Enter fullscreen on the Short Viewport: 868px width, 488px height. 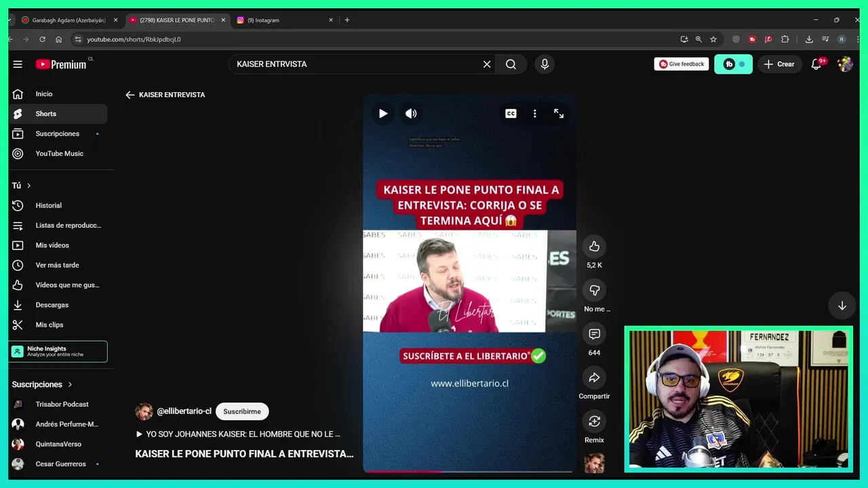coord(559,113)
